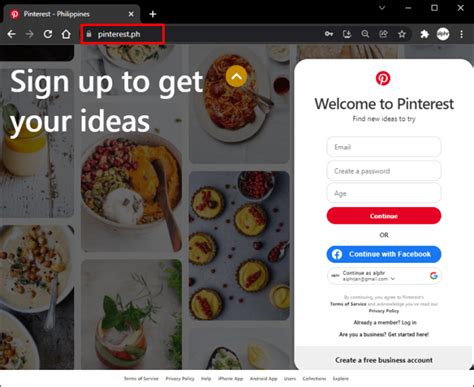Open Terms of Service link in signup card

348,304
